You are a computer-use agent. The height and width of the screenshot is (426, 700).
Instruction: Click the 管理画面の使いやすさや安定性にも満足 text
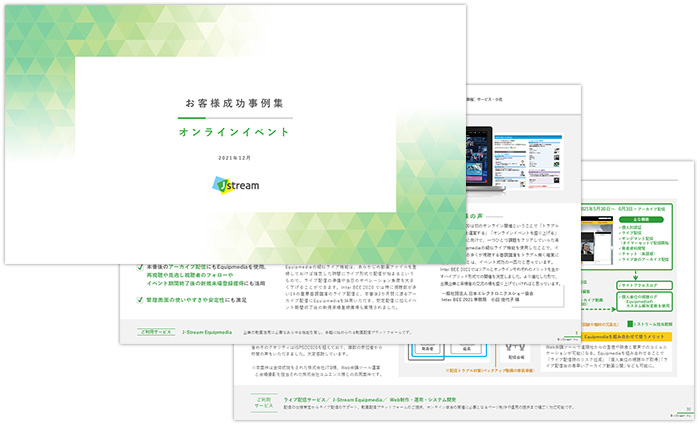coord(196,300)
